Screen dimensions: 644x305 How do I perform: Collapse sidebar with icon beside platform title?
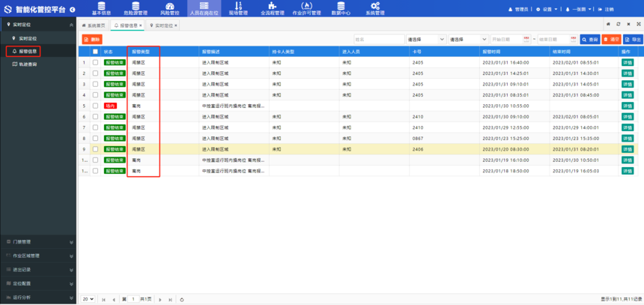(72, 10)
